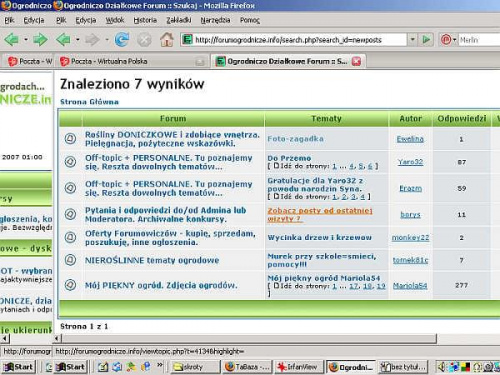Click the Strona Główna link
500x375 pixels.
89,102
